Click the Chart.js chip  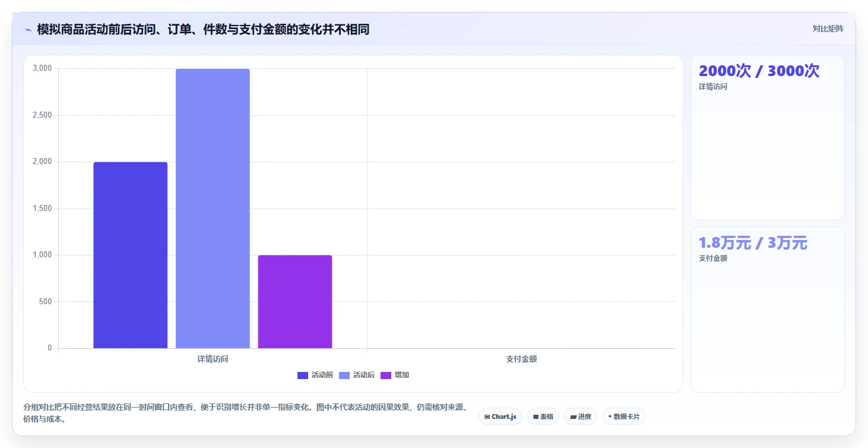(500, 417)
